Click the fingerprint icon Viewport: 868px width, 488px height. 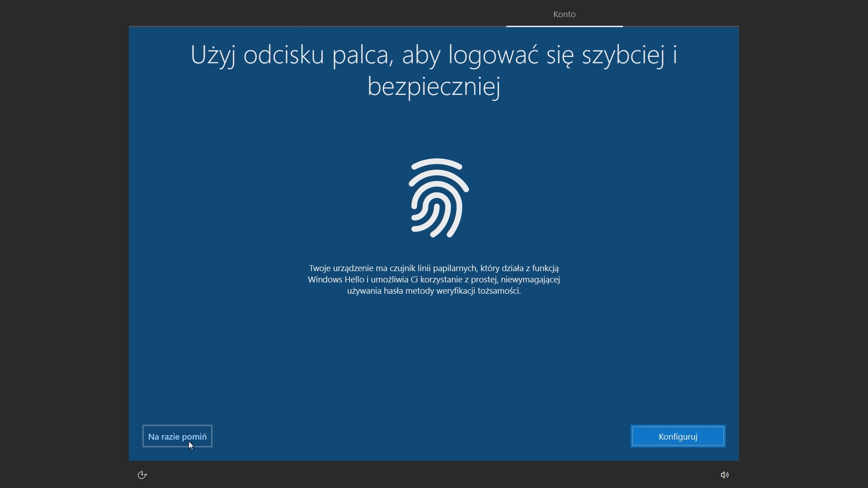tap(438, 198)
